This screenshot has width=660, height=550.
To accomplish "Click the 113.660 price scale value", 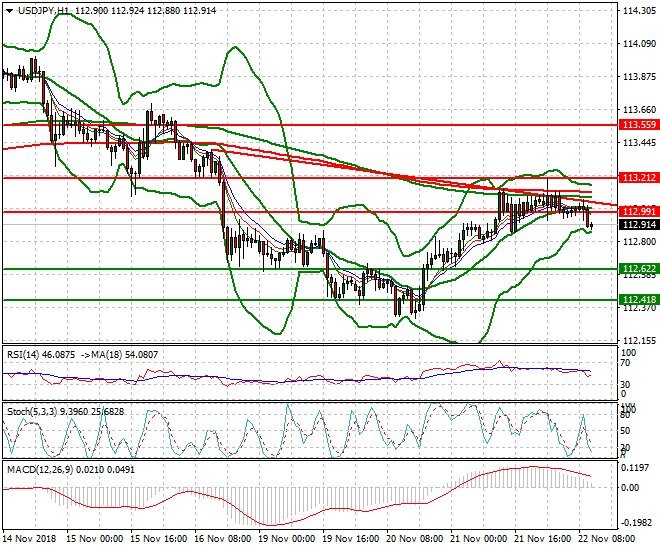I will point(639,110).
